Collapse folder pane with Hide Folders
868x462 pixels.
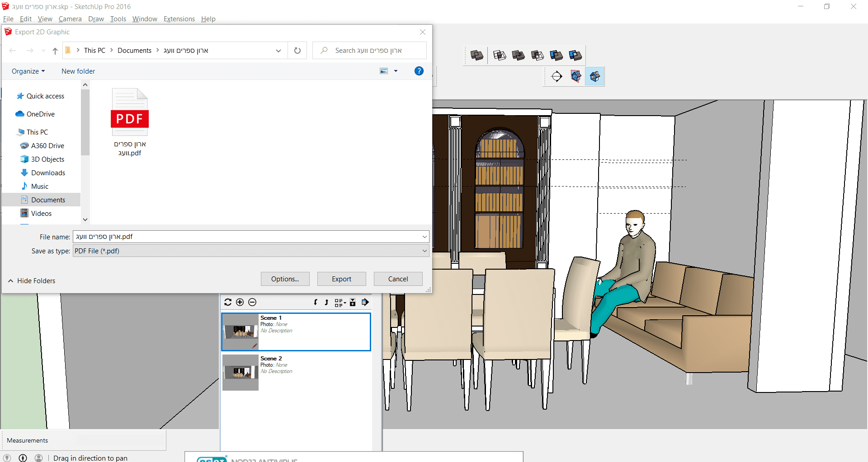[32, 280]
